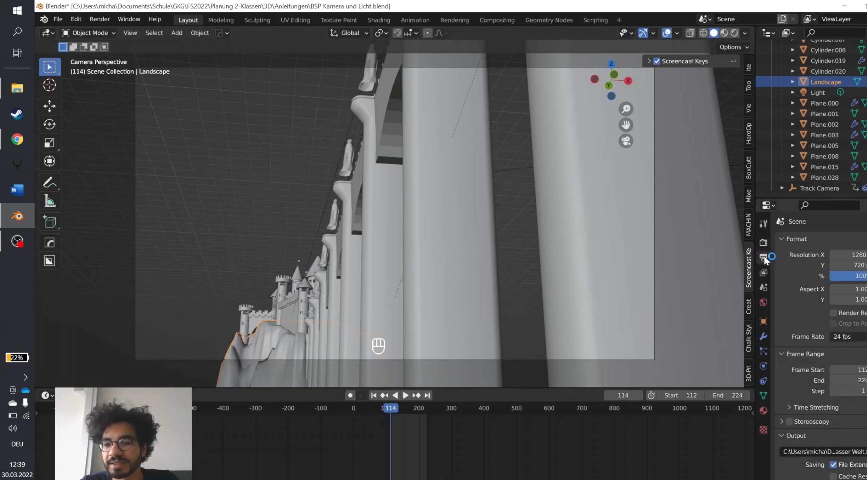Activate the Scale tool
868x480 pixels.
(x=50, y=143)
